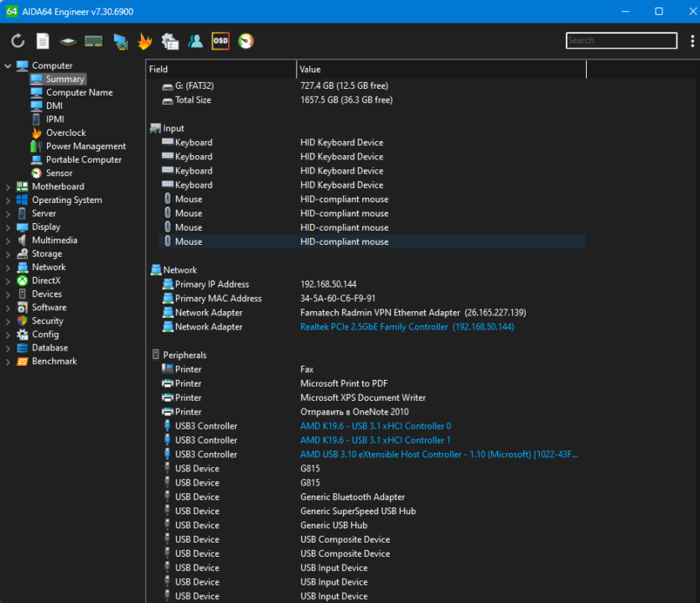Image resolution: width=700 pixels, height=603 pixels.
Task: Select the Primary MAC Address row
Action: pos(372,299)
